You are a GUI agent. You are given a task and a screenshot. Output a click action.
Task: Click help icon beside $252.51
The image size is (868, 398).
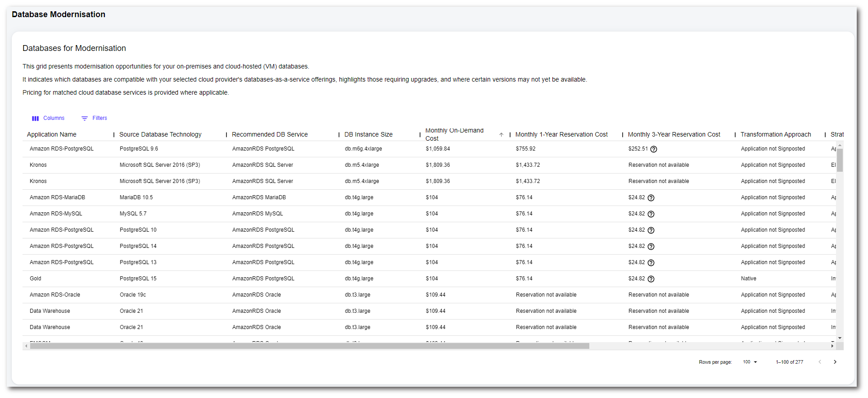point(654,149)
